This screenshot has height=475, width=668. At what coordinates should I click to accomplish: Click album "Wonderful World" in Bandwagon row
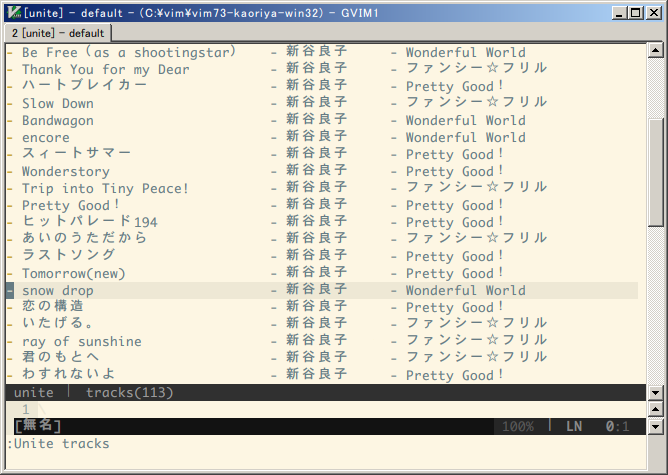tap(466, 121)
